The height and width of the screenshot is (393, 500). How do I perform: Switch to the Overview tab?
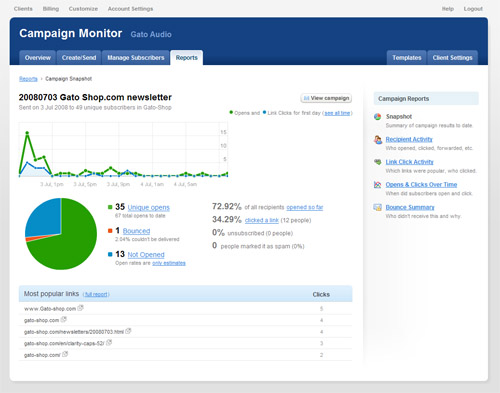(37, 58)
